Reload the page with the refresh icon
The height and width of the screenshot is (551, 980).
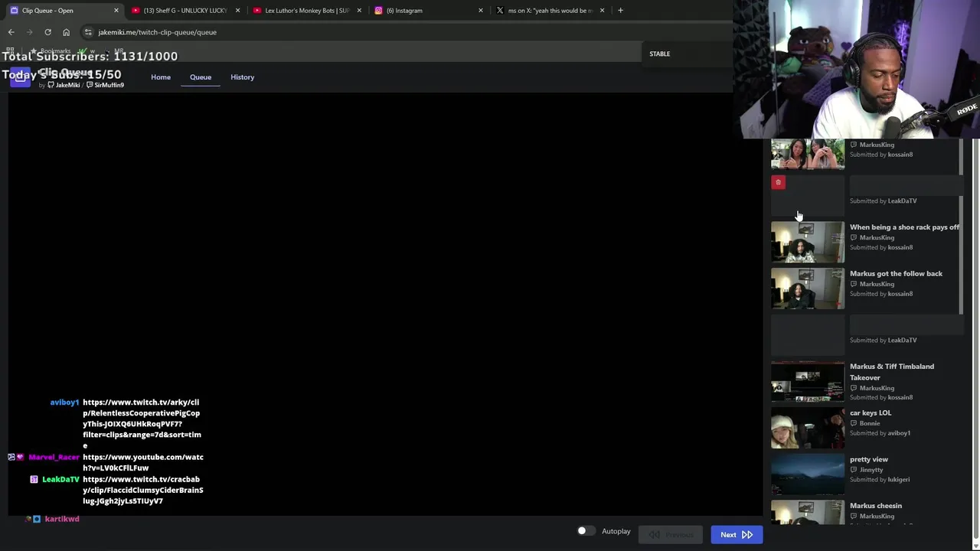(47, 32)
